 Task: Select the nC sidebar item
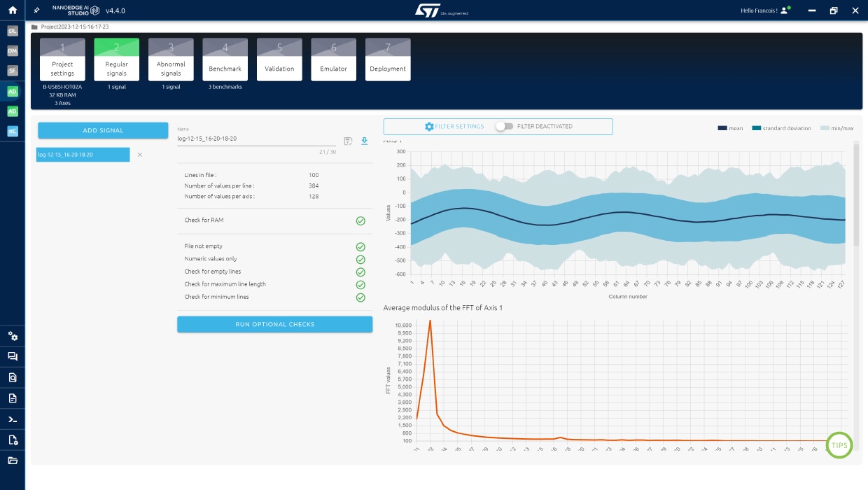pyautogui.click(x=12, y=131)
